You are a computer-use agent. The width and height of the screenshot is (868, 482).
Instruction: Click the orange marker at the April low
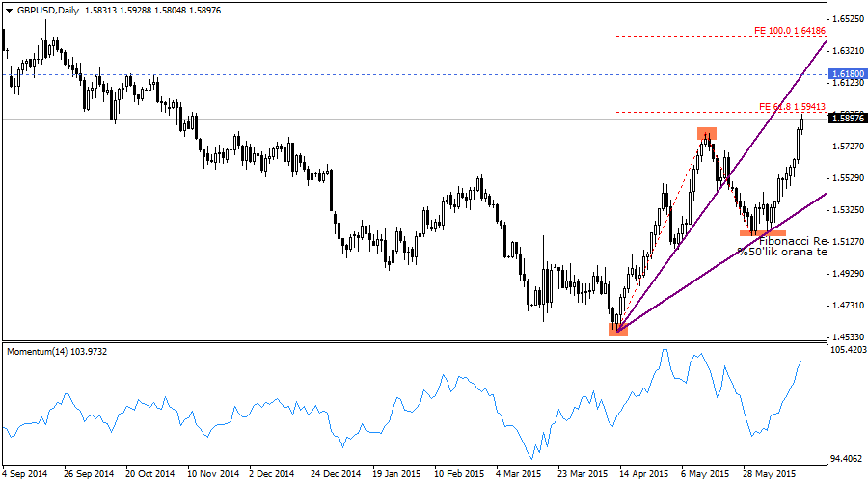(x=618, y=330)
